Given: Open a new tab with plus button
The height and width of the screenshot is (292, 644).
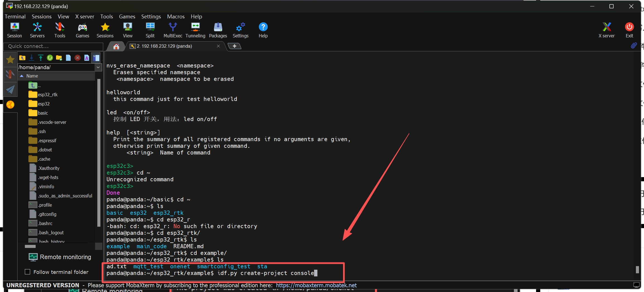Looking at the screenshot, I should (x=235, y=46).
